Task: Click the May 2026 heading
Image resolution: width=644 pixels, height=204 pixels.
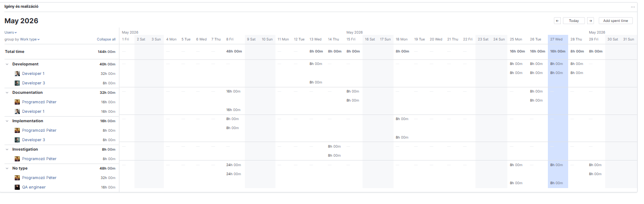Action: [22, 21]
